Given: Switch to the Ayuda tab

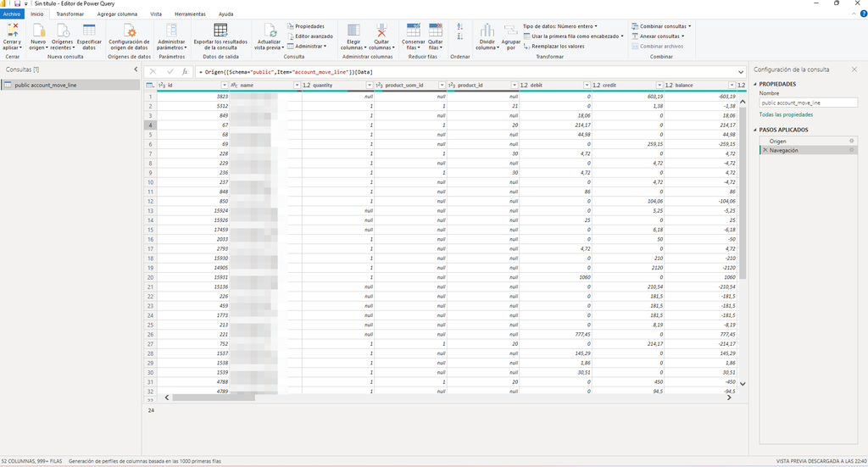Looking at the screenshot, I should pos(225,14).
